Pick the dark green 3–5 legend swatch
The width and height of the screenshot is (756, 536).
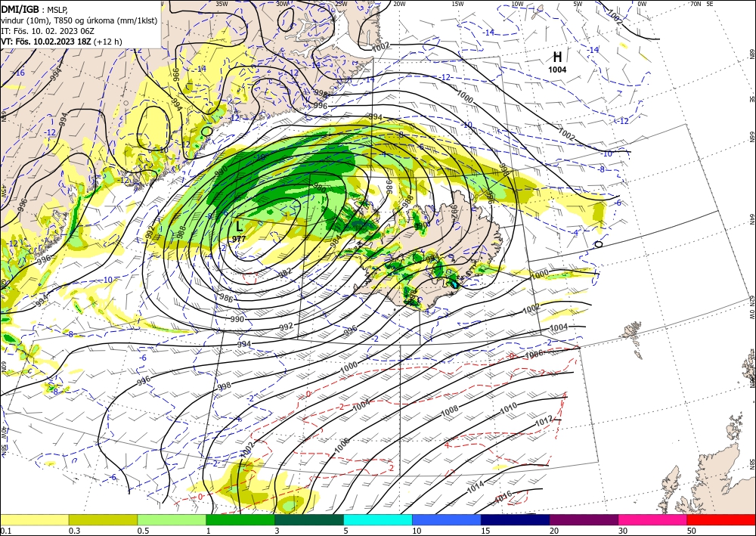pyautogui.click(x=309, y=520)
